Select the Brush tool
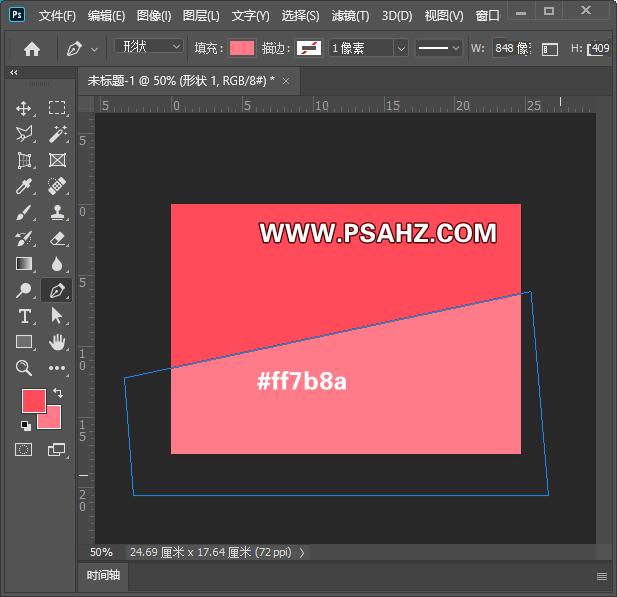Viewport: 617px width, 597px height. (24, 212)
